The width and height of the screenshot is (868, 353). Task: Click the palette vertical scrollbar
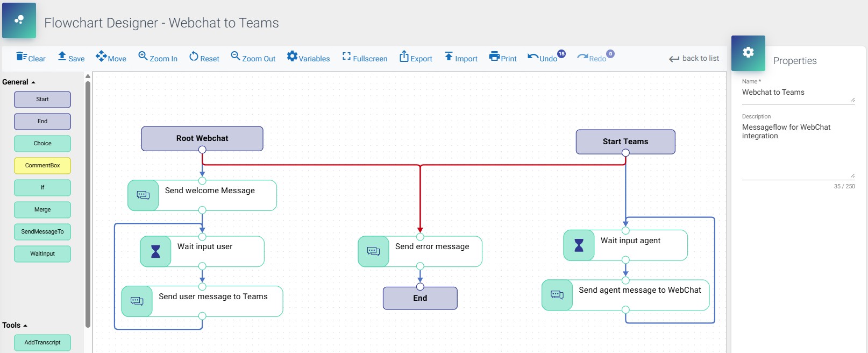[x=88, y=204]
